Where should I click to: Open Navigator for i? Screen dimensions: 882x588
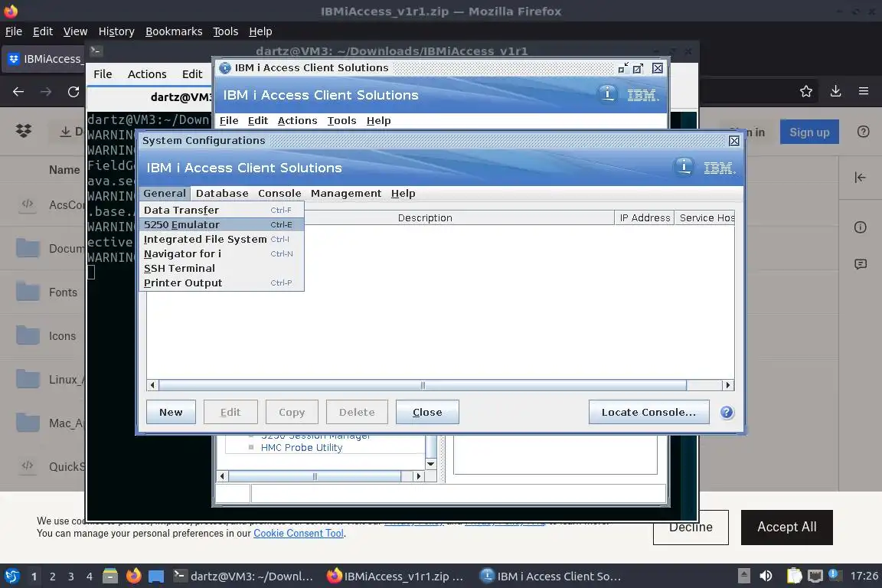[x=221, y=253]
